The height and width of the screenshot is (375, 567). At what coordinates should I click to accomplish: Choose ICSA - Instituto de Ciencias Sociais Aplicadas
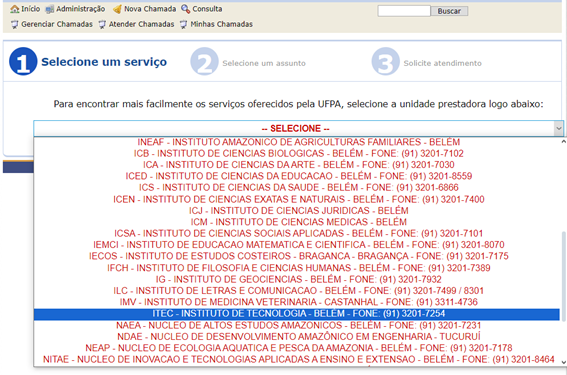(297, 233)
